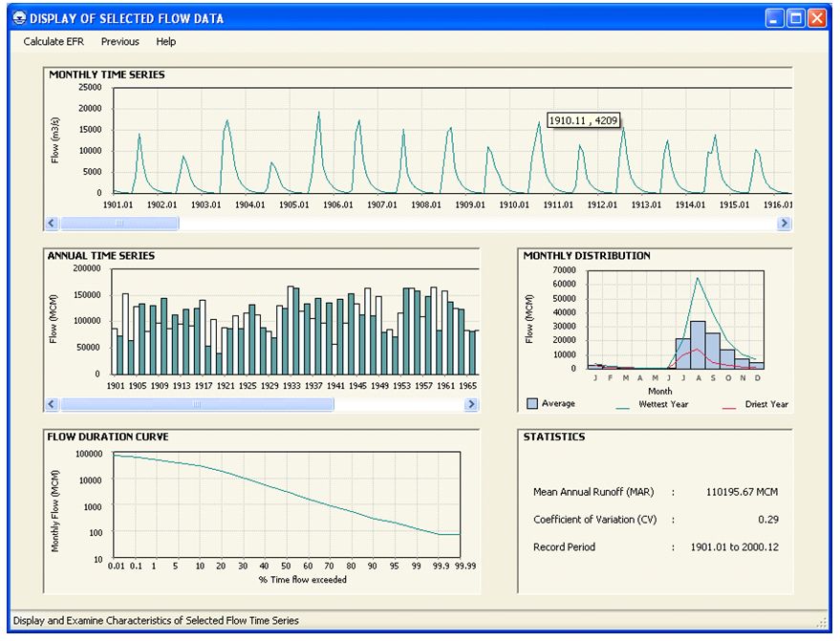
Task: Open the Help menu
Action: tap(166, 42)
